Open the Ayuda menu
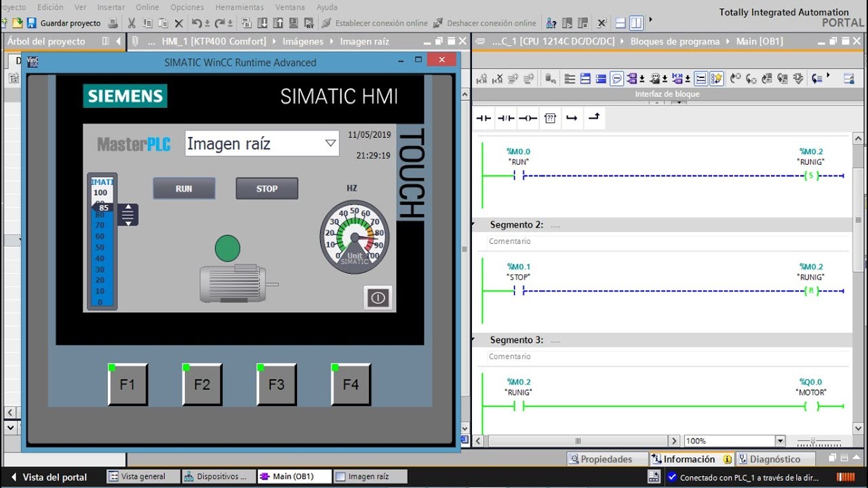 click(327, 7)
